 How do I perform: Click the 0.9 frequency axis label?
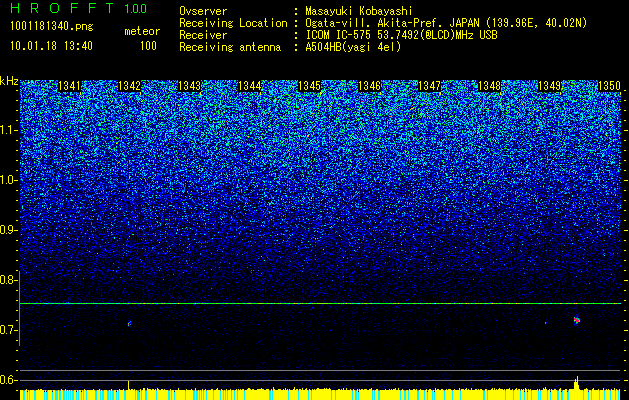tap(9, 230)
